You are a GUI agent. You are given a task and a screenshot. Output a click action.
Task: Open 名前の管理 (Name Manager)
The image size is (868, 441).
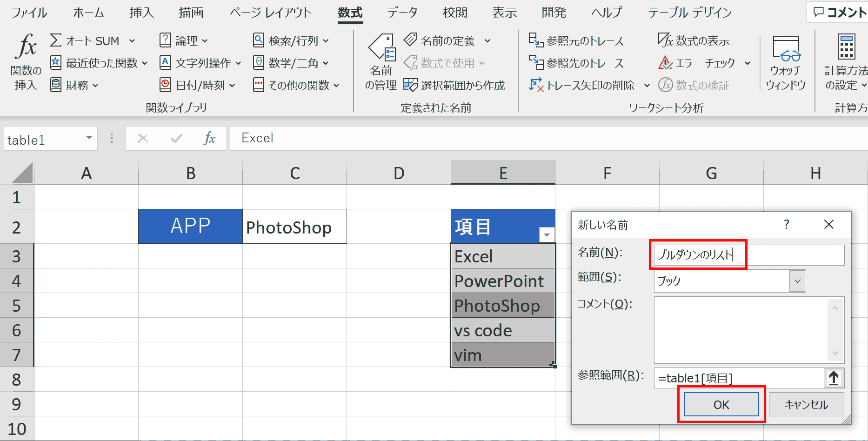coord(381,61)
